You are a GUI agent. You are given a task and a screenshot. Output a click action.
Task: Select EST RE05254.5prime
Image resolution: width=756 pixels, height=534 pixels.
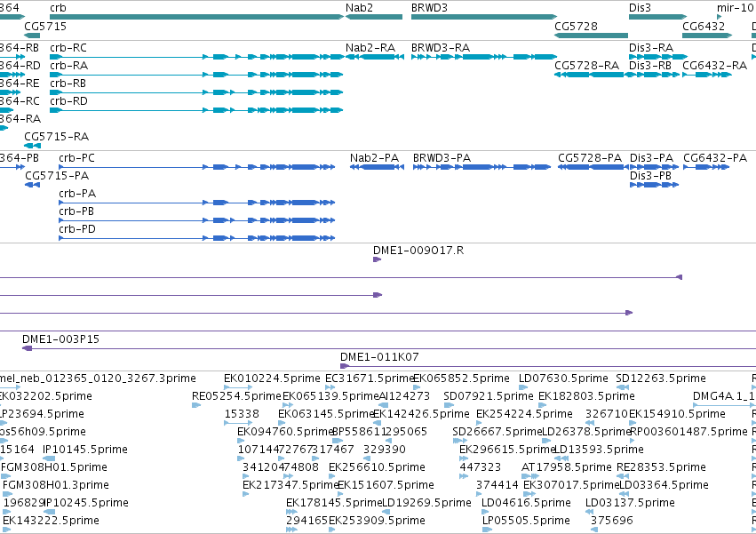(x=195, y=405)
